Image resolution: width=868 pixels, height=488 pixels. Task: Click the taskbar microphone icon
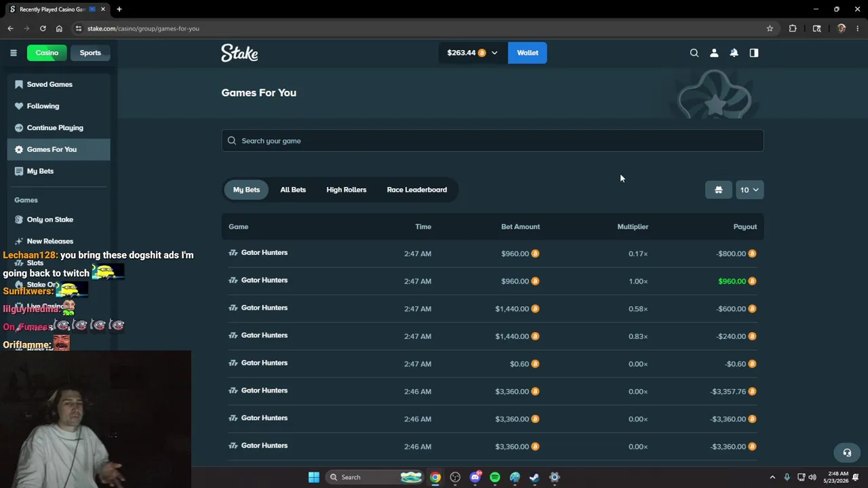(x=787, y=477)
